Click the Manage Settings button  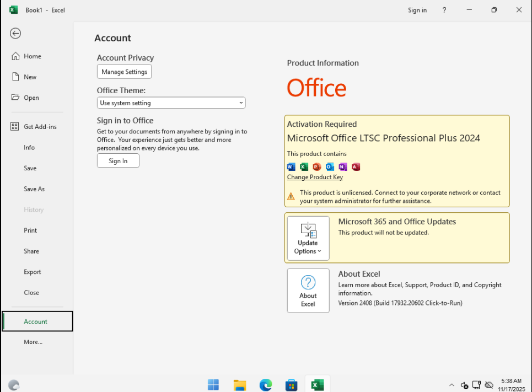click(x=124, y=72)
